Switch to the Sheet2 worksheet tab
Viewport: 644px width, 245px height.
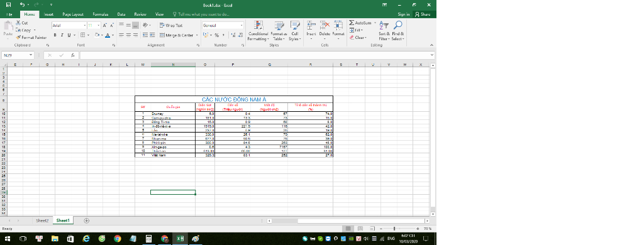pos(42,220)
